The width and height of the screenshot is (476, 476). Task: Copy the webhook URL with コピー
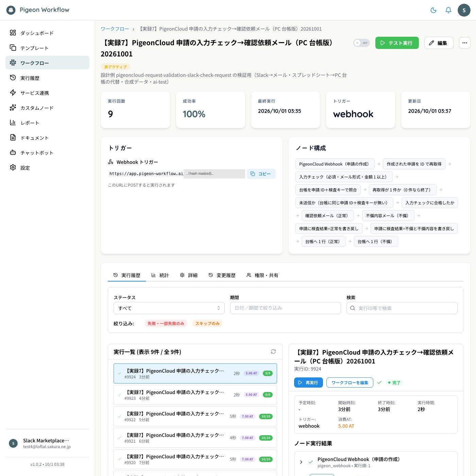[261, 174]
